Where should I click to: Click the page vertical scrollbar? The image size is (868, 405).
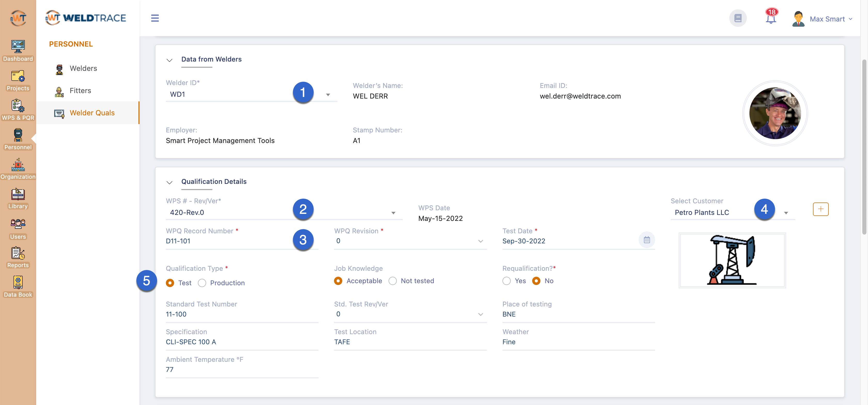pos(864,147)
